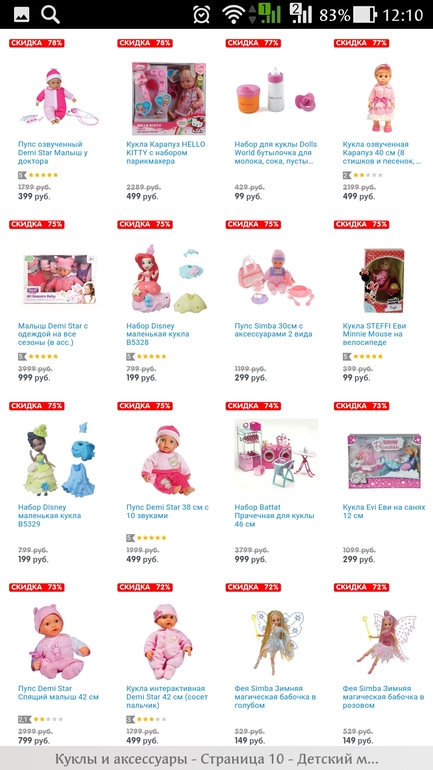Tap the alarm clock status icon
This screenshot has width=433, height=770.
pos(201,15)
